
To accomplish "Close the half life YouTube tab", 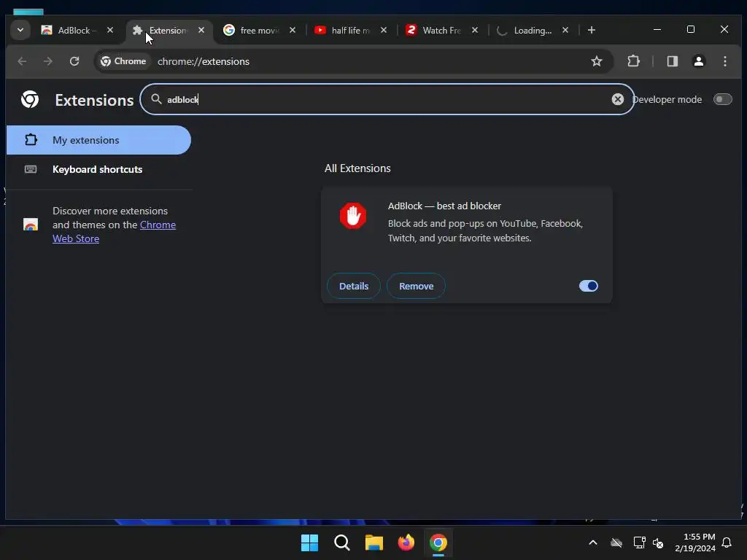I will coord(384,30).
